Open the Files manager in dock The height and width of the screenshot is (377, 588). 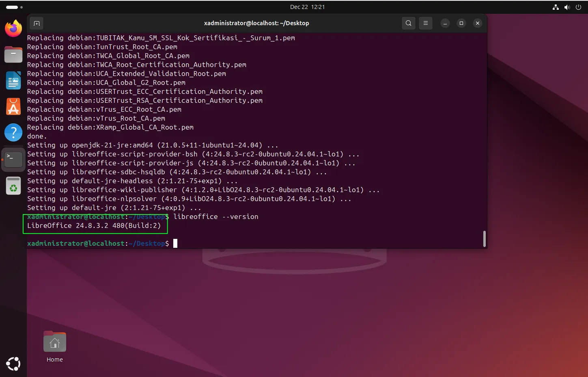click(13, 54)
